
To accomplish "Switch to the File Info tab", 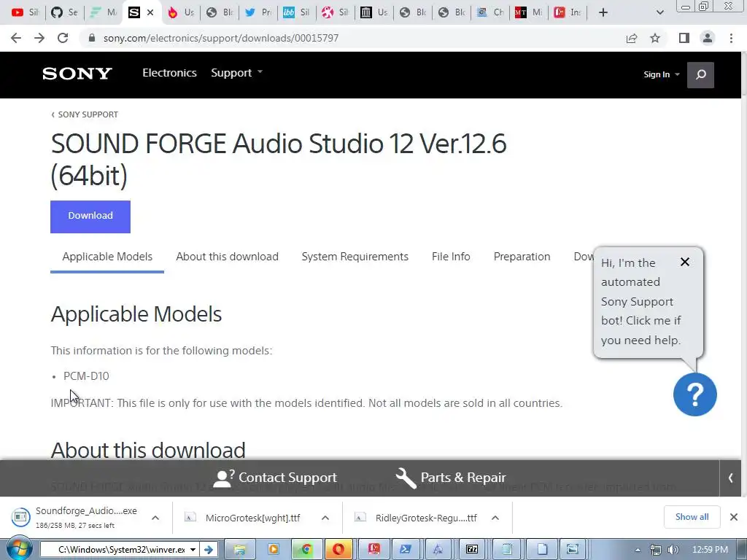I will (x=451, y=257).
